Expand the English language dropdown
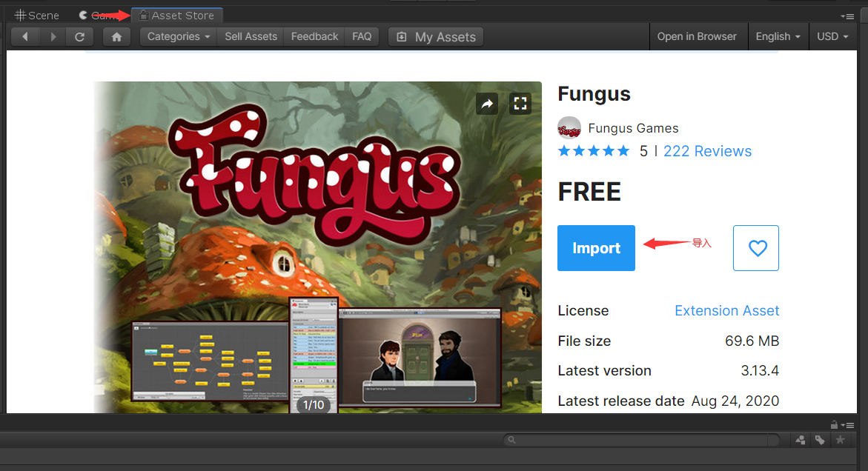The width and height of the screenshot is (868, 471). coord(778,36)
